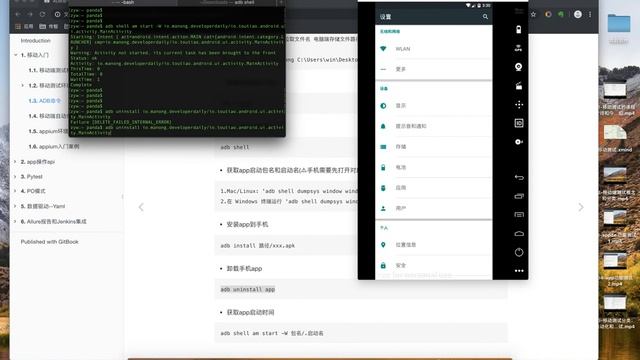Tap the 存储 row in Settings
The image size is (640, 360).
(434, 147)
